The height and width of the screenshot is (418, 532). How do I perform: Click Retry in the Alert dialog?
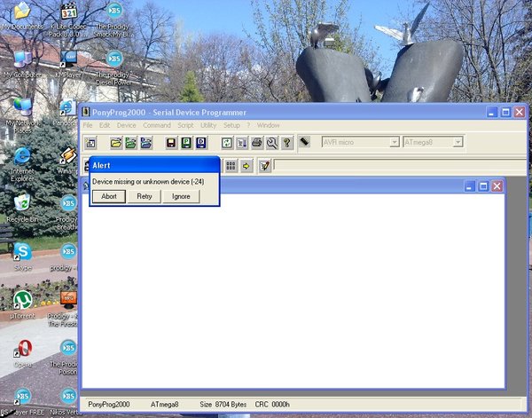(x=145, y=196)
